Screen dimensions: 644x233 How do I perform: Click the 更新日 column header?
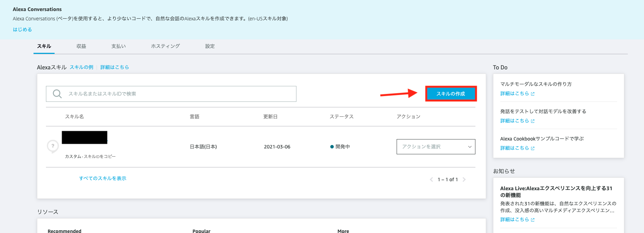271,117
